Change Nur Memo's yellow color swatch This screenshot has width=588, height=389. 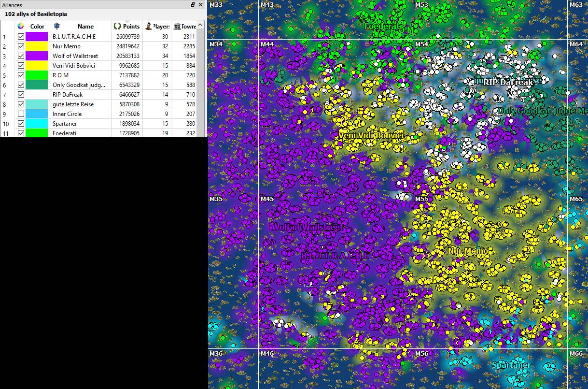click(x=37, y=46)
